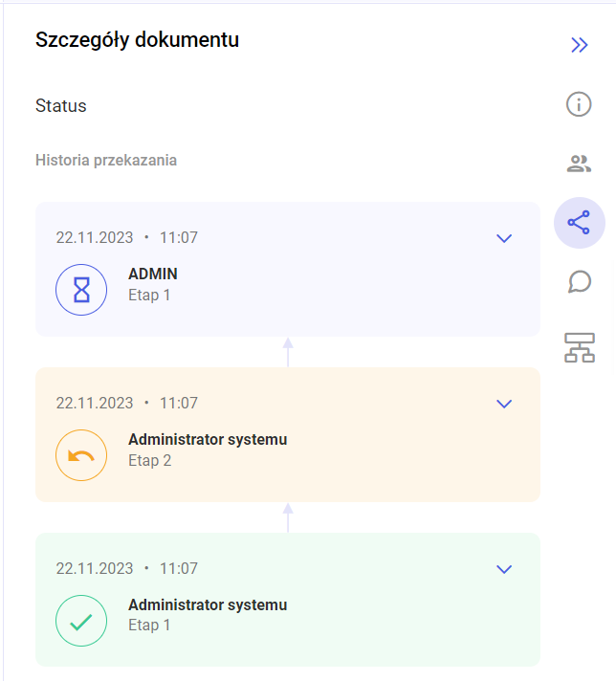
Task: Click the hourglass pending status icon
Action: 81,290
